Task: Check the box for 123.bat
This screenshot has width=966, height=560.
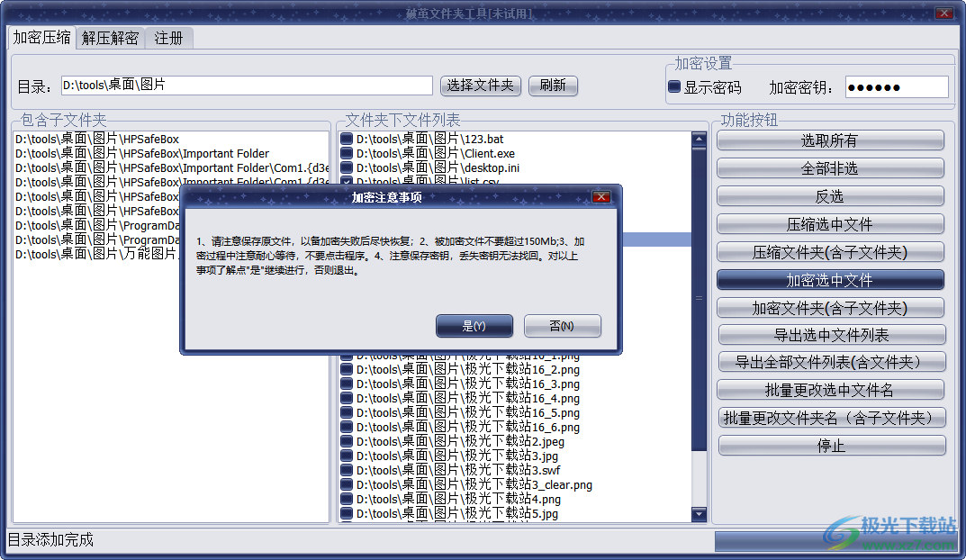Action: (x=347, y=140)
